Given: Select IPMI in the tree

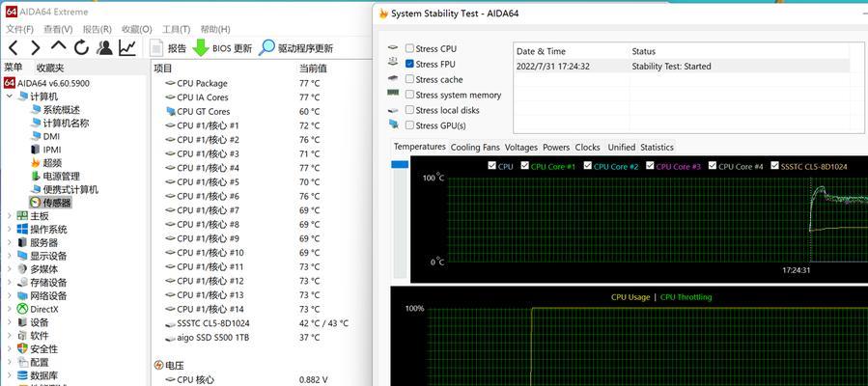Looking at the screenshot, I should point(52,150).
